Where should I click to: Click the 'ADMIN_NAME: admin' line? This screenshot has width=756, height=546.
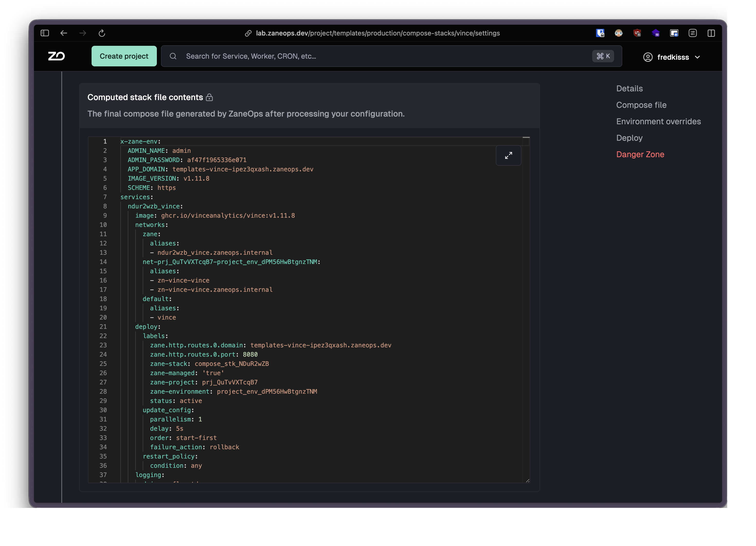coord(159,151)
